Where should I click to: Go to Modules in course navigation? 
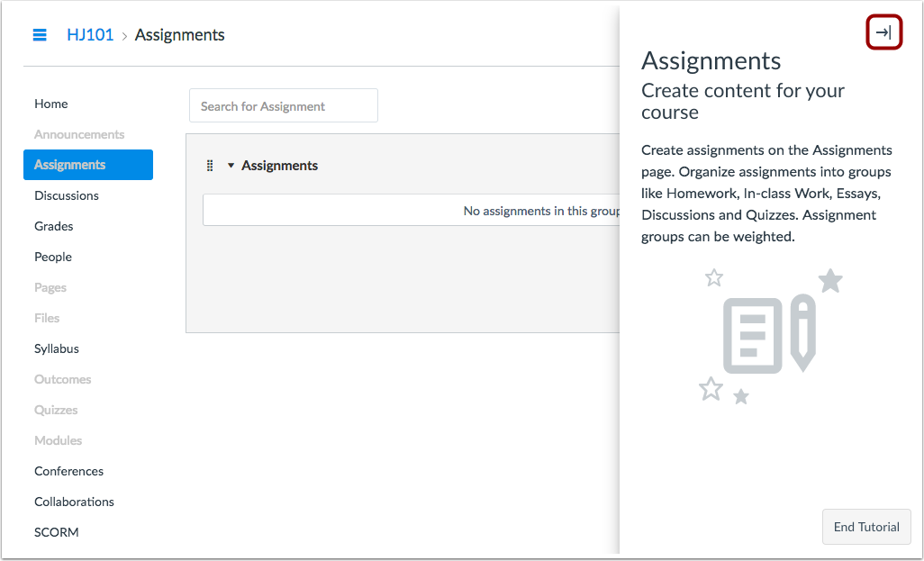pos(58,440)
